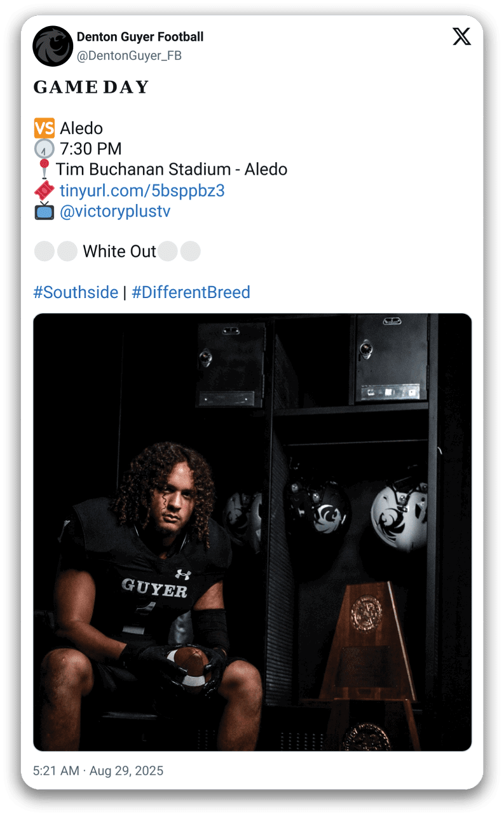Visit the @victoryplustv mention
The image size is (504, 816).
click(115, 212)
